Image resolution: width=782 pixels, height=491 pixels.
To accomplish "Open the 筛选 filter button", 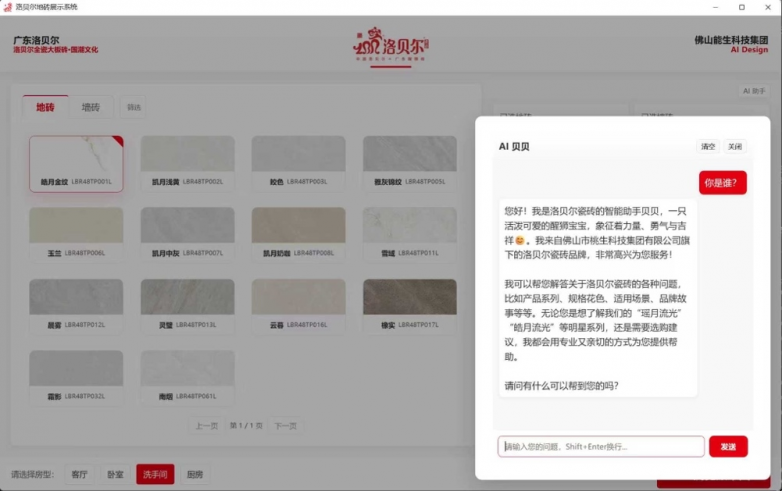I will 133,107.
